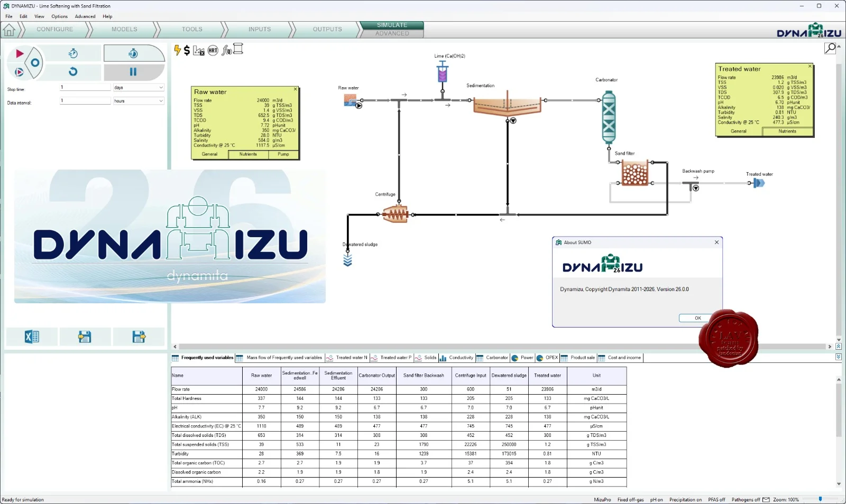
Task: Open the OPEX chart tab
Action: [547, 358]
